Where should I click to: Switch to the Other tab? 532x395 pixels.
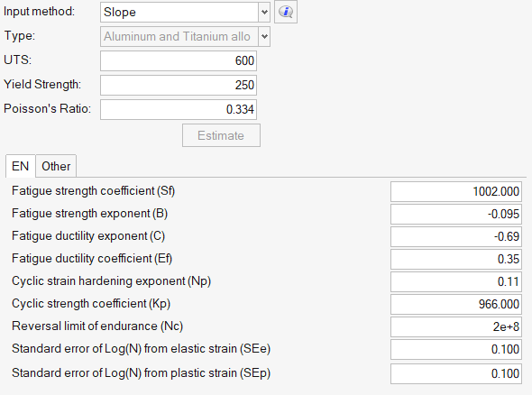tap(56, 166)
